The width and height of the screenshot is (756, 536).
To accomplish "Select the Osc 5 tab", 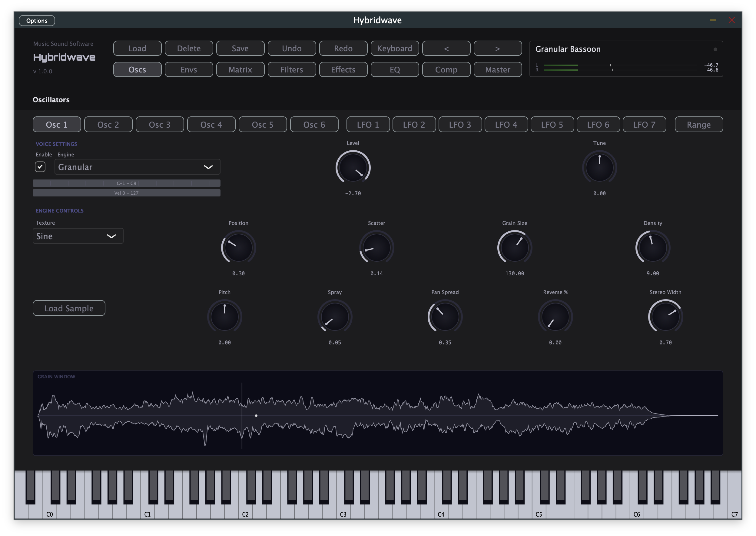I will 262,124.
